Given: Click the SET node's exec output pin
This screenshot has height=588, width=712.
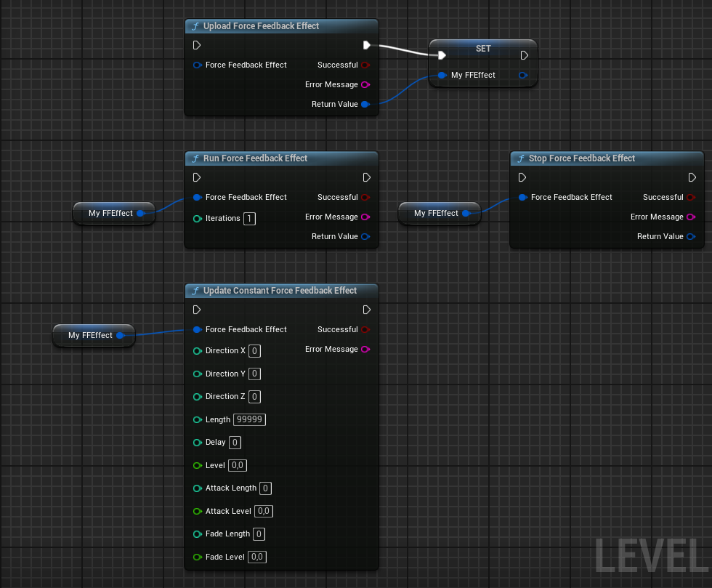Looking at the screenshot, I should click(525, 55).
